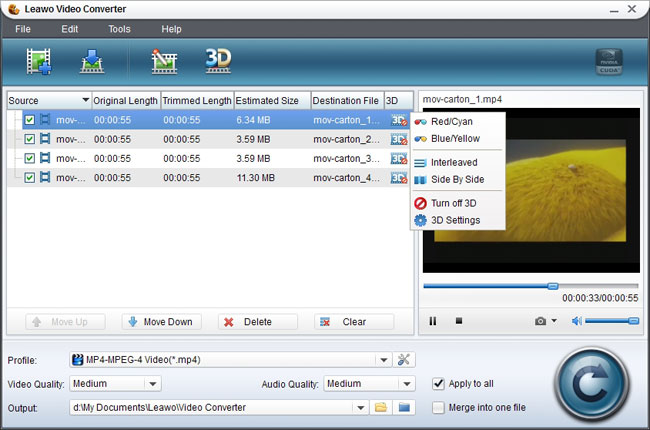The height and width of the screenshot is (430, 650).
Task: Open the Help menu
Action: (x=171, y=29)
